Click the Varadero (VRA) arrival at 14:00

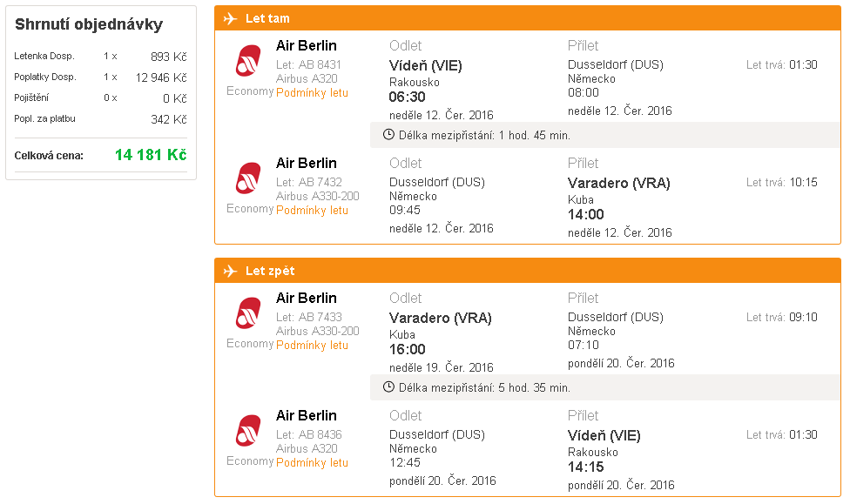pyautogui.click(x=618, y=183)
